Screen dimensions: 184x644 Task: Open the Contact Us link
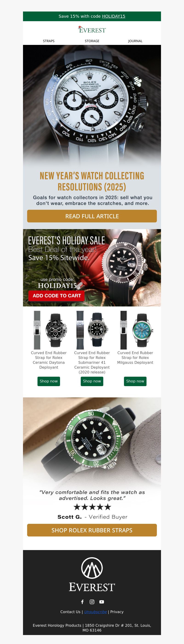[x=70, y=612]
